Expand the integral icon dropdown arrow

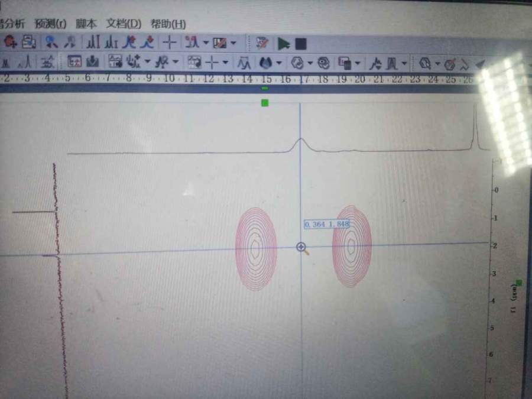coord(404,63)
